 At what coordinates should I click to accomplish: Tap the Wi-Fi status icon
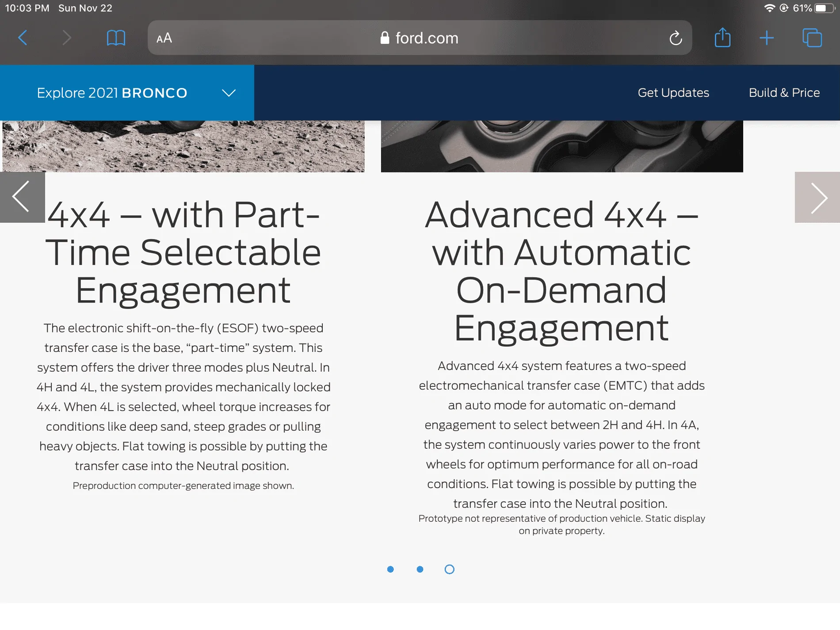coord(770,8)
